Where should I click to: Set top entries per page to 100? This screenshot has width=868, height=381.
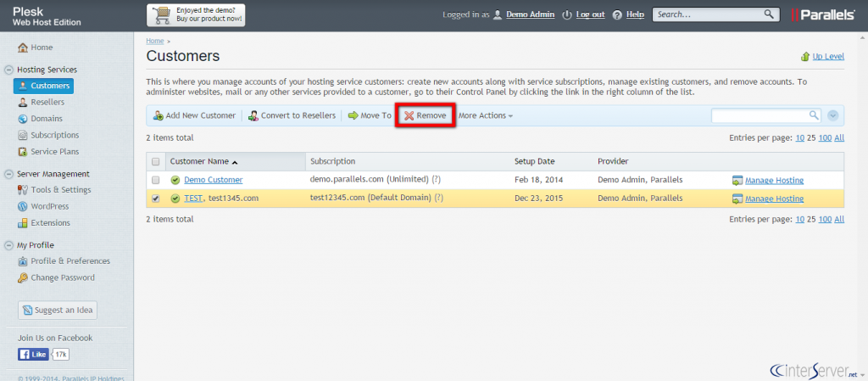(825, 138)
